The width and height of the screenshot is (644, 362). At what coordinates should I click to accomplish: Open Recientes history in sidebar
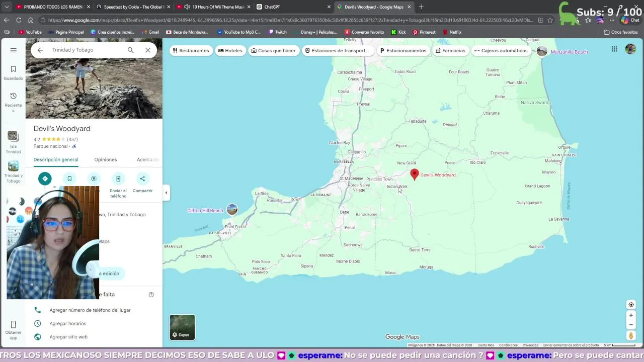[13, 102]
